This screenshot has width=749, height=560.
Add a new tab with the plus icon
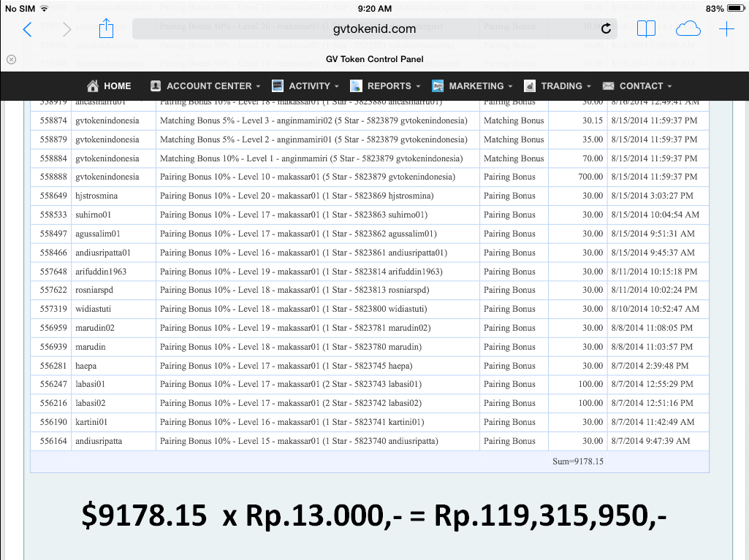coord(726,29)
